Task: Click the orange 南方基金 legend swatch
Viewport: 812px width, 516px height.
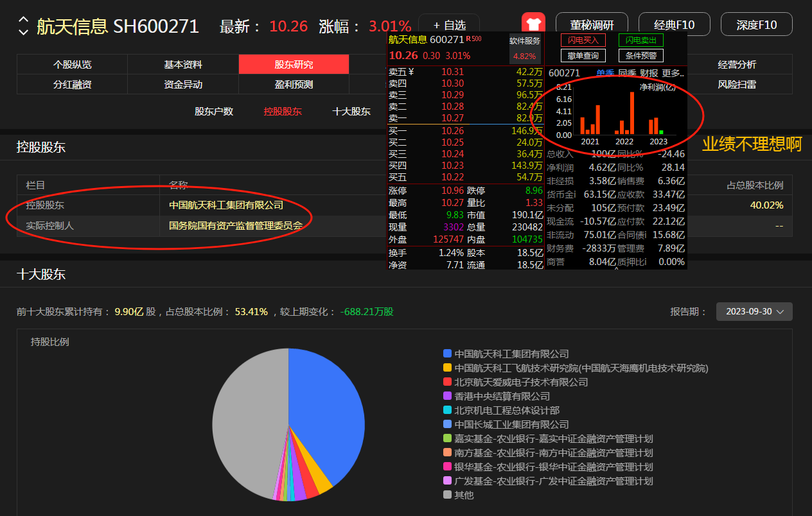Action: coord(448,452)
